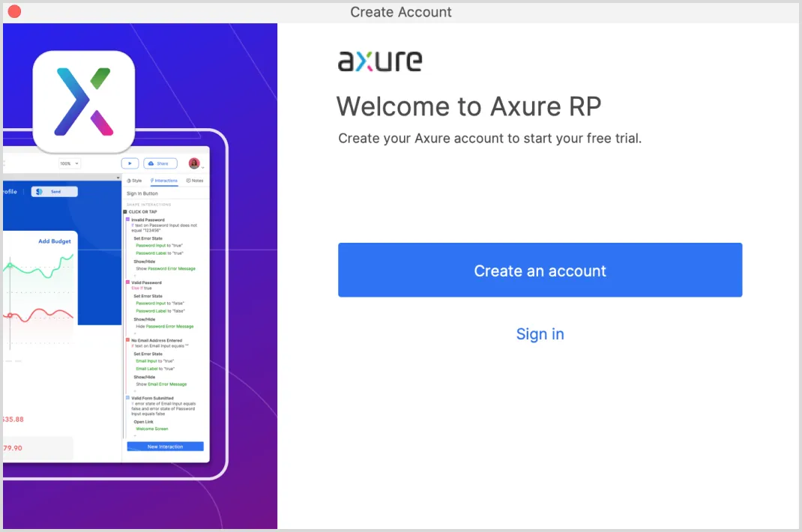
Task: Click the axure wordmark logo
Action: click(380, 61)
